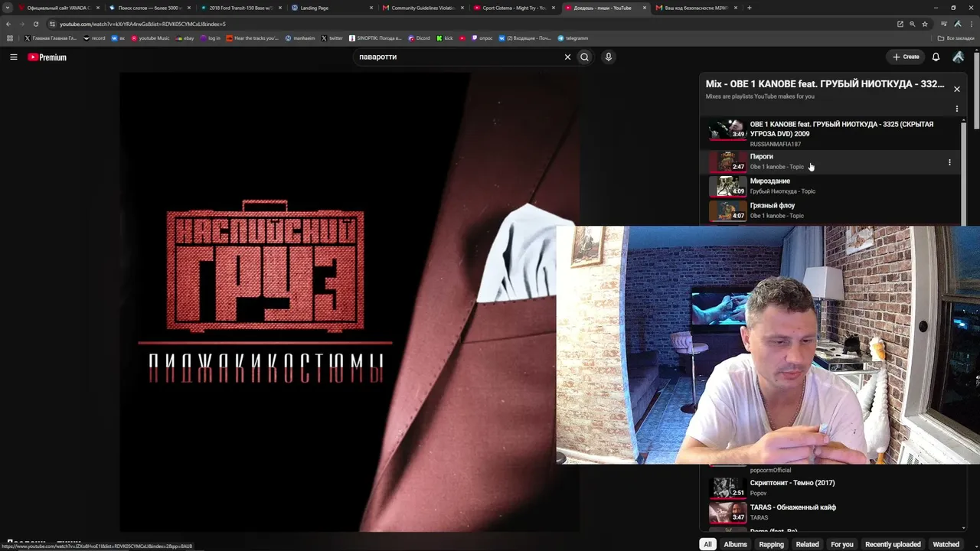Open the Скриптонит - Темно (2017) title
Image resolution: width=980 pixels, height=551 pixels.
tap(792, 483)
